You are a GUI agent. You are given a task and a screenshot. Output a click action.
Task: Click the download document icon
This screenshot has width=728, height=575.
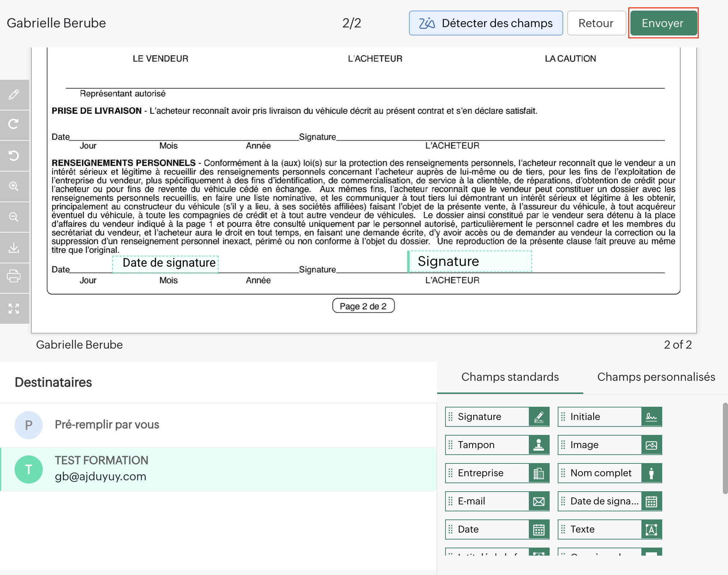tap(14, 248)
